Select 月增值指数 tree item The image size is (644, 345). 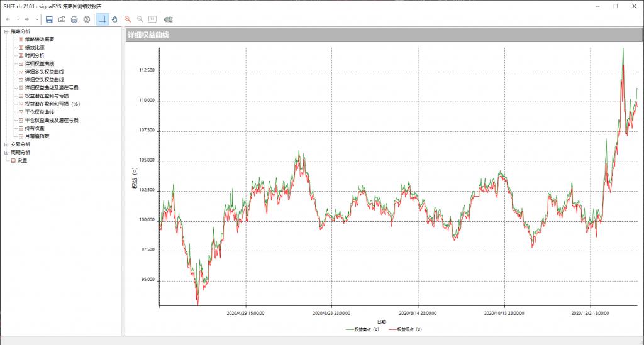tap(37, 136)
